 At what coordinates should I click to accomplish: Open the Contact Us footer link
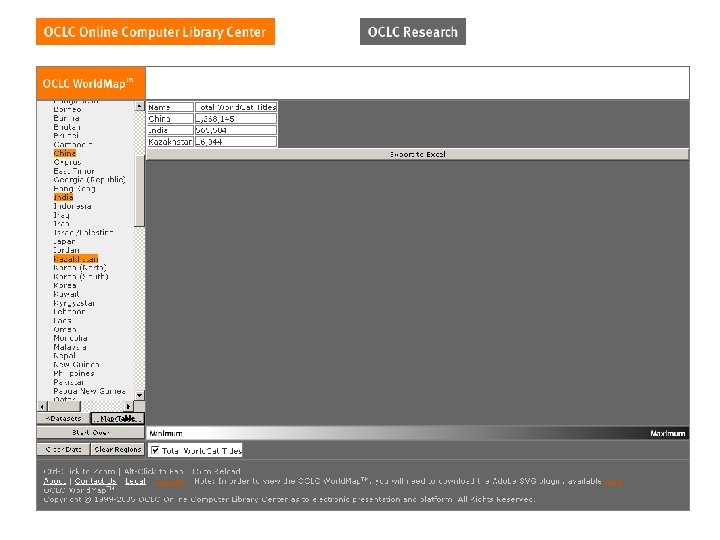coord(96,481)
